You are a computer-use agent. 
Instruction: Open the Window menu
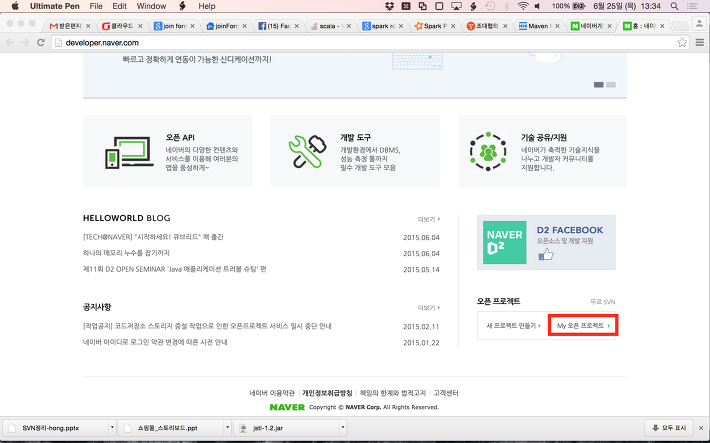tap(151, 6)
